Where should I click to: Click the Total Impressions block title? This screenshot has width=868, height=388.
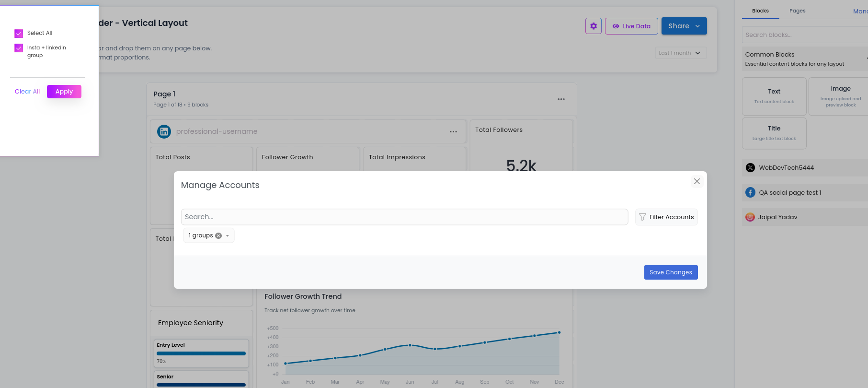(397, 157)
